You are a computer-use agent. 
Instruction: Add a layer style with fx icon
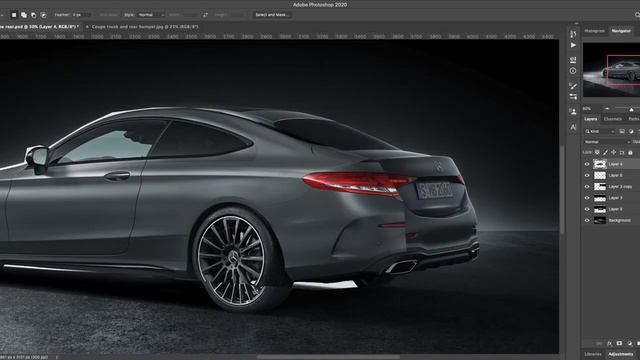[x=609, y=344]
